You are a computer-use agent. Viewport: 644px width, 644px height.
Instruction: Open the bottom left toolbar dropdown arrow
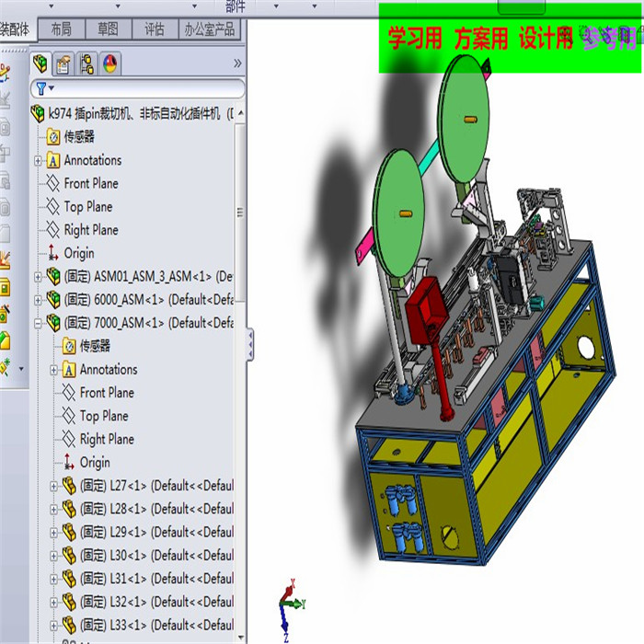21,368
